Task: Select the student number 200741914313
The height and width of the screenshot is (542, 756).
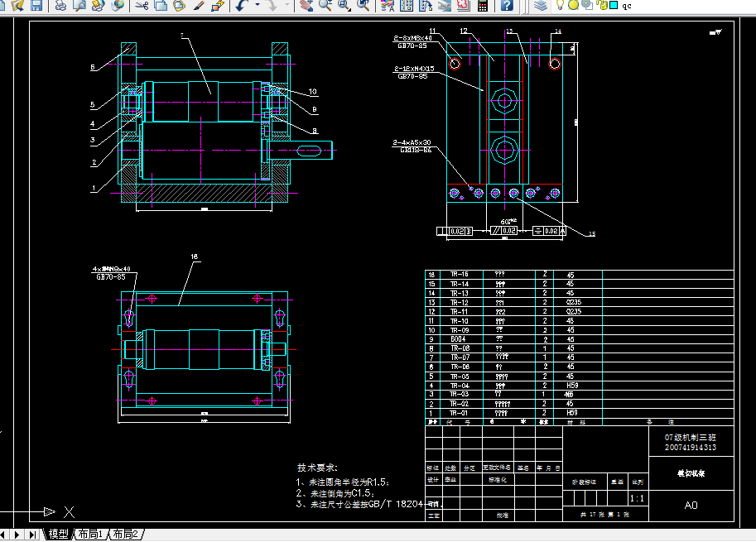Action: 691,448
